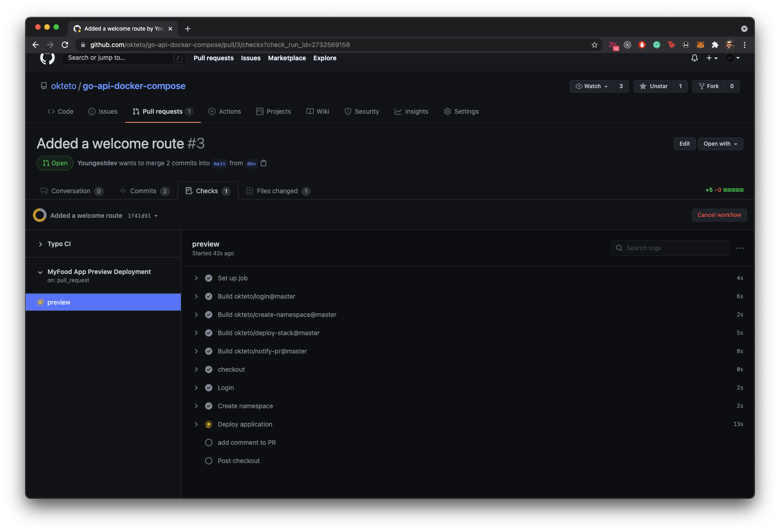Open Explore in the top navigation
The width and height of the screenshot is (780, 532).
[x=325, y=58]
